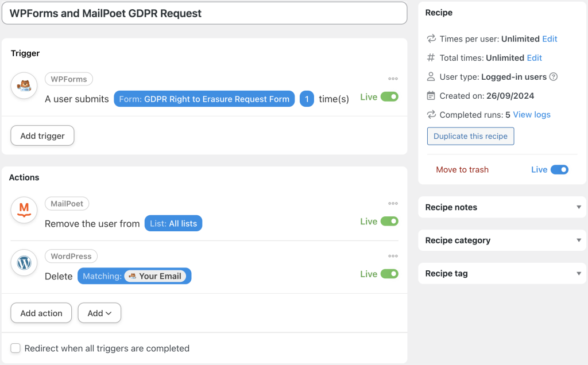Click the WordPress action icon
The width and height of the screenshot is (588, 365).
[x=24, y=263]
